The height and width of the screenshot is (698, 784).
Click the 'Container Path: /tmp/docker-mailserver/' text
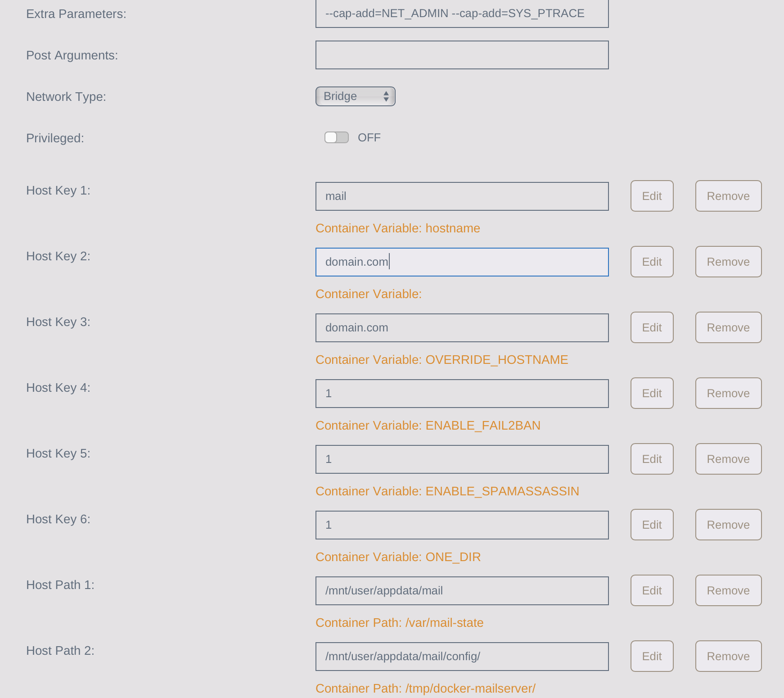tap(426, 689)
